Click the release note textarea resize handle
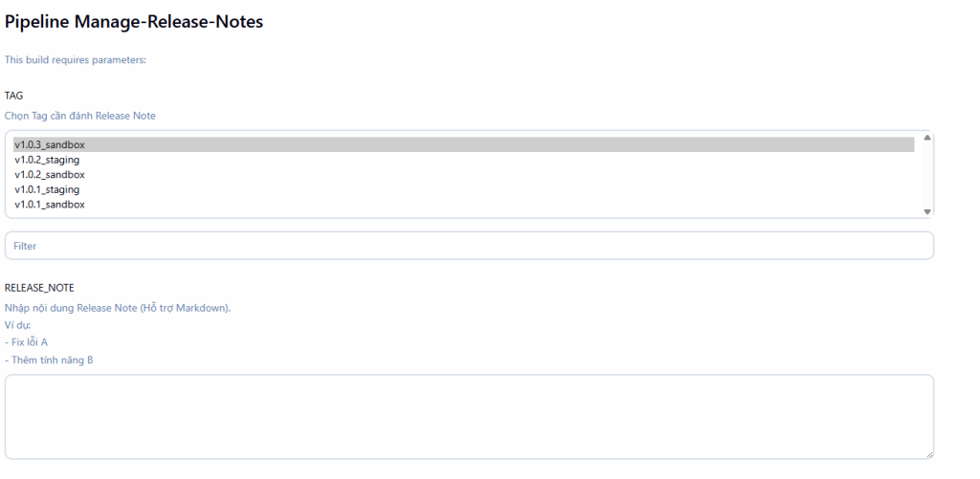Viewport: 980px width, 479px height. tap(928, 454)
